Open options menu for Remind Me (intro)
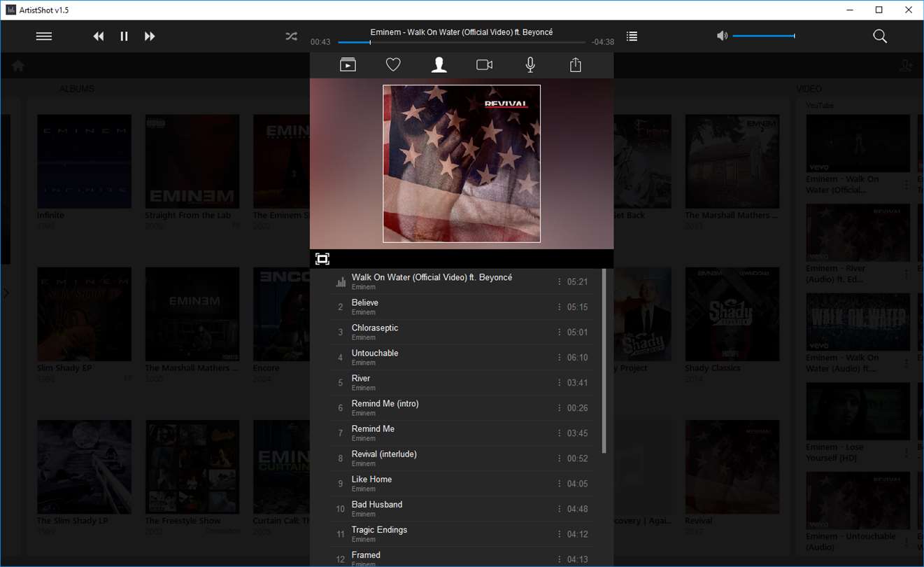Viewport: 924px width, 567px height. [x=559, y=408]
